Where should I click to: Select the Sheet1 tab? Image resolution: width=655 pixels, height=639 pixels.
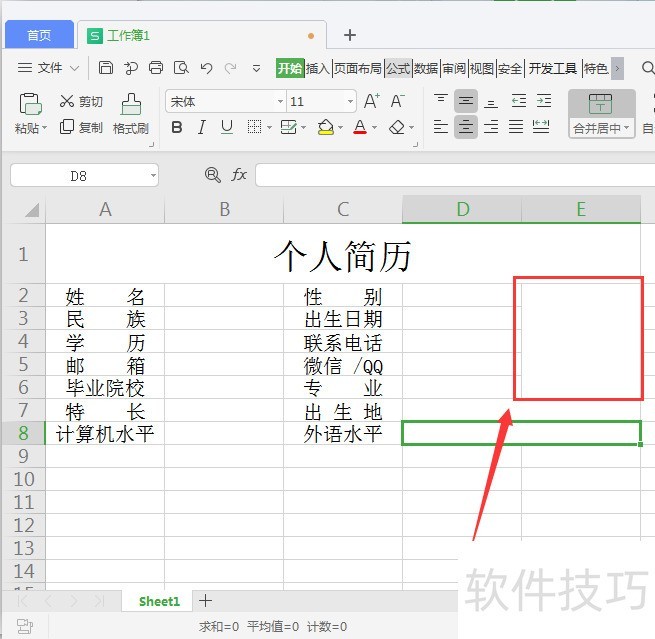159,601
